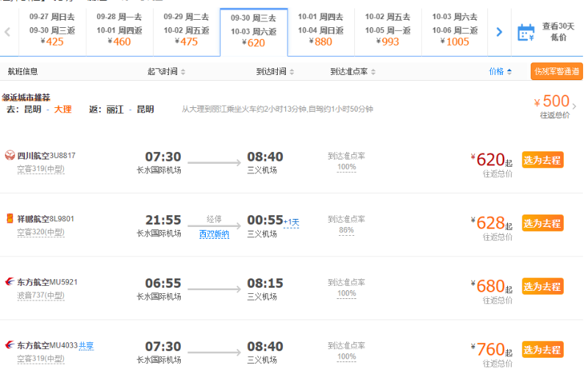Click 空客319 aircraft type under 3U8817
This screenshot has width=588, height=382.
click(x=40, y=169)
